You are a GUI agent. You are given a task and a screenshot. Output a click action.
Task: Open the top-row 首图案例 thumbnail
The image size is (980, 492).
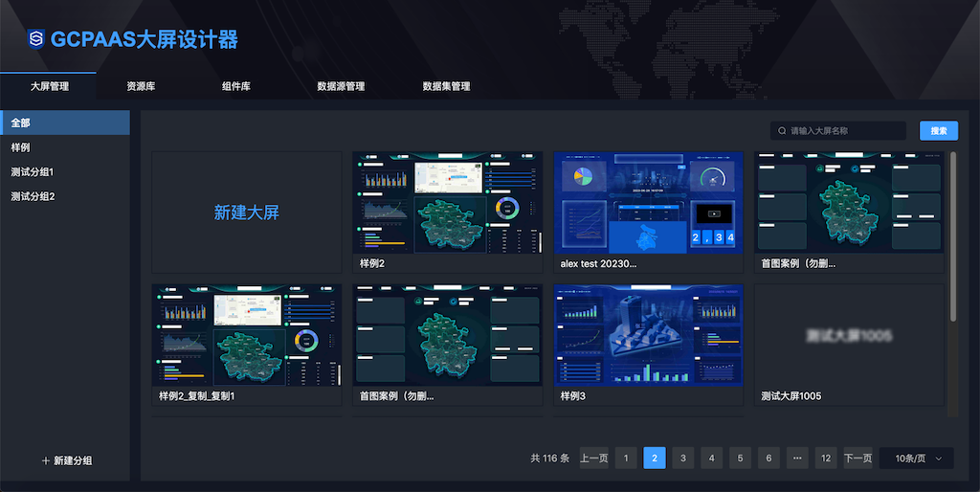click(849, 203)
